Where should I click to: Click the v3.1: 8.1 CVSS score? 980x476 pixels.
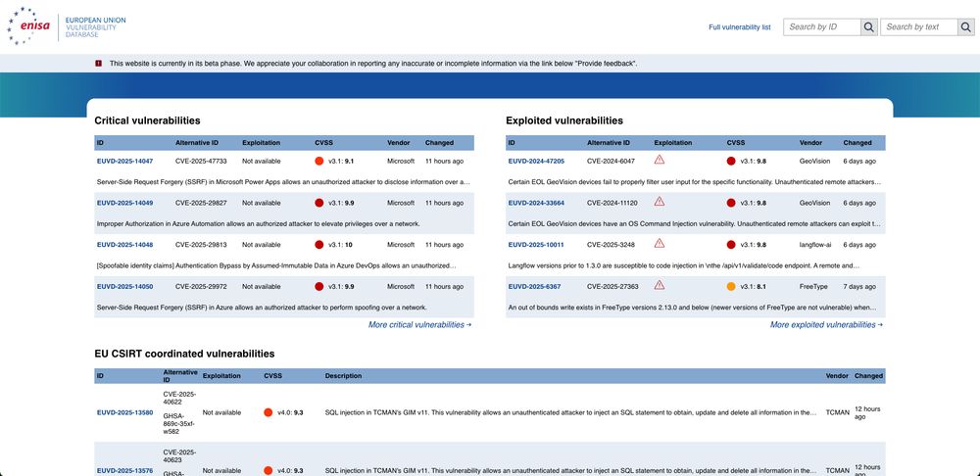753,287
